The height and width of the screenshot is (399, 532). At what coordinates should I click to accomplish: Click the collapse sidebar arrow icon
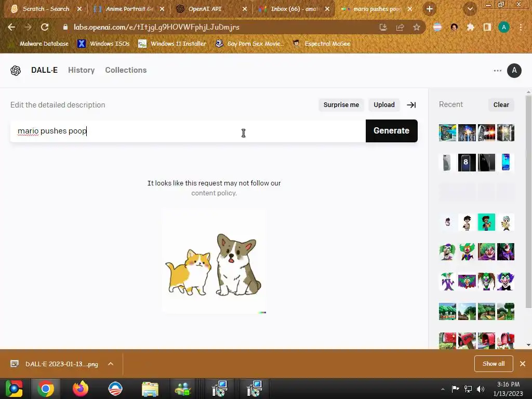[x=411, y=105]
